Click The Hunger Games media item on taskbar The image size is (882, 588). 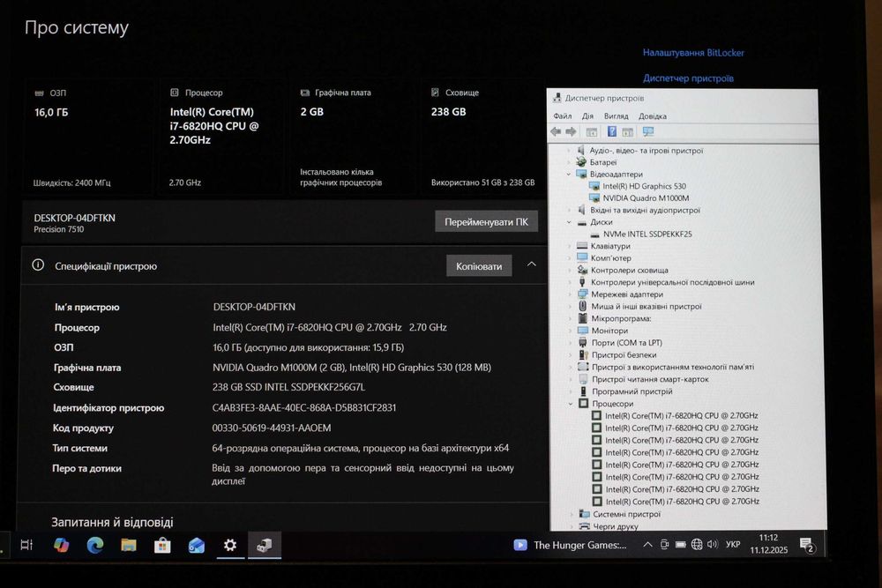pyautogui.click(x=570, y=545)
